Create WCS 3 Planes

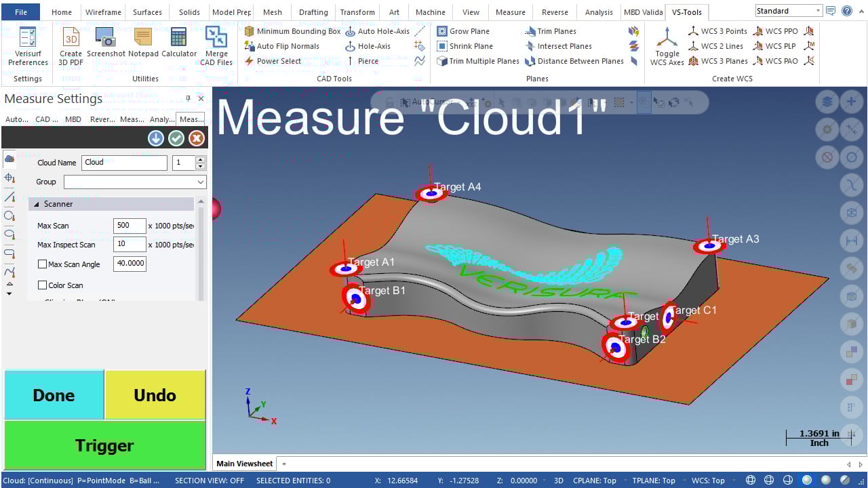717,61
